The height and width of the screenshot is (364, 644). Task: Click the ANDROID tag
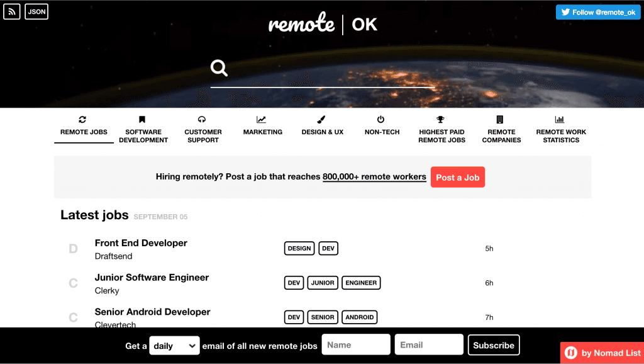(359, 317)
